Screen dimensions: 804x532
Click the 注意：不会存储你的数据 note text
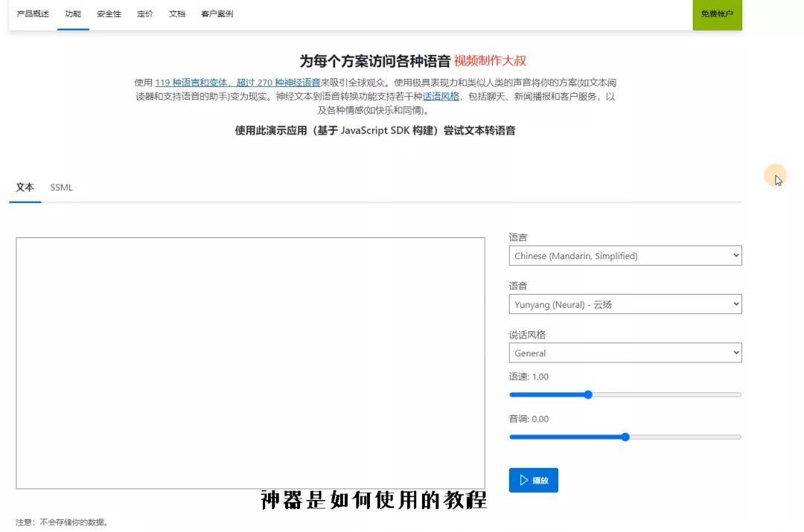pyautogui.click(x=62, y=522)
